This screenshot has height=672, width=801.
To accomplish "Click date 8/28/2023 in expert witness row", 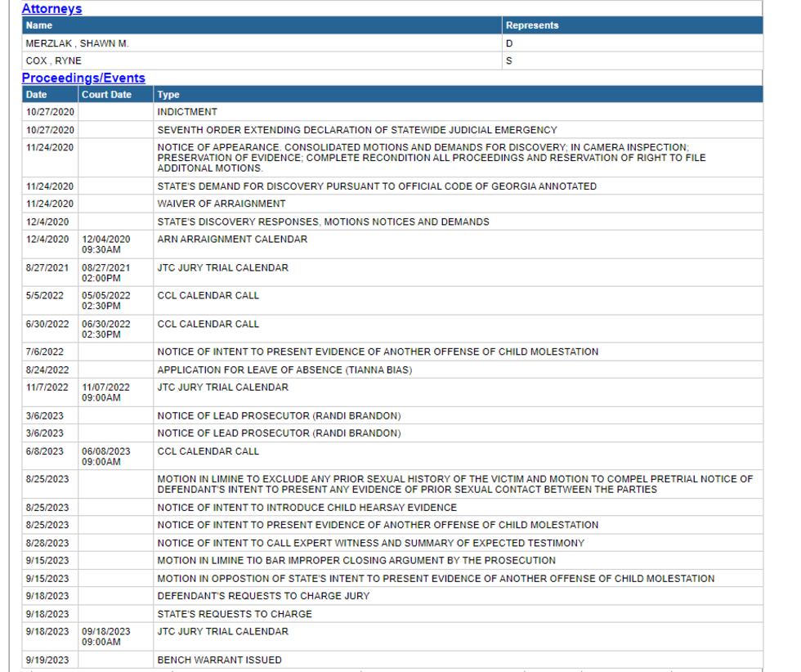I will point(47,543).
